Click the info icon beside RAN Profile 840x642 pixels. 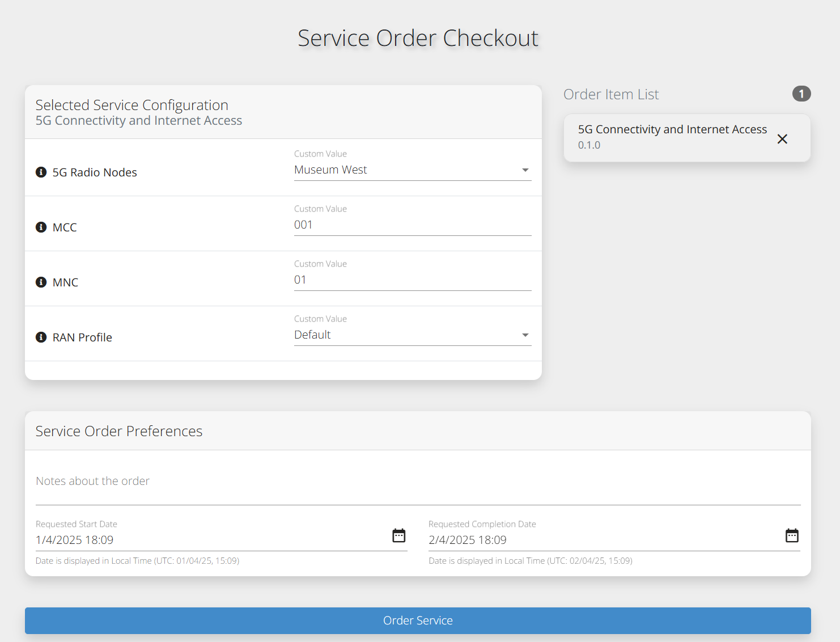click(x=41, y=337)
